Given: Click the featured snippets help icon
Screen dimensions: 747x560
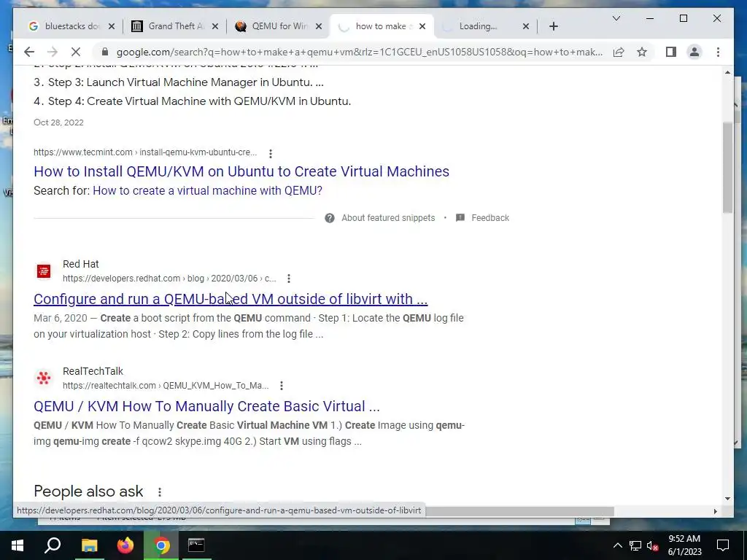Looking at the screenshot, I should click(x=329, y=218).
